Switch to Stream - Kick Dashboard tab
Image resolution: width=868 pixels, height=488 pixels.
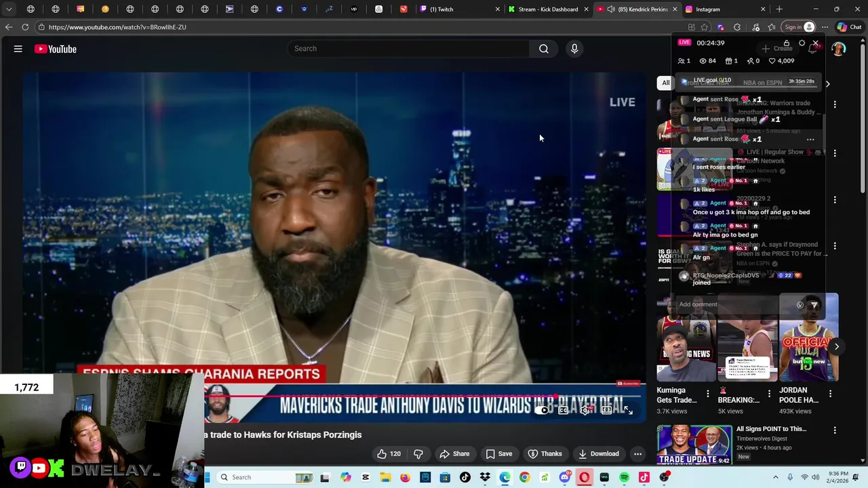point(548,9)
